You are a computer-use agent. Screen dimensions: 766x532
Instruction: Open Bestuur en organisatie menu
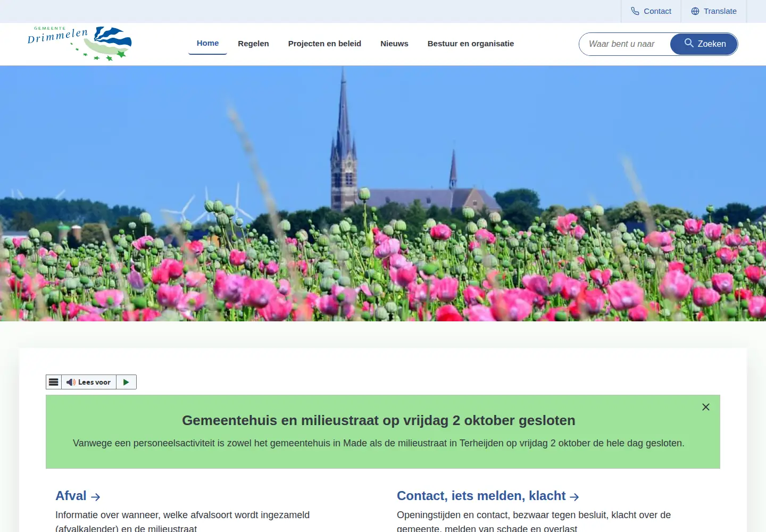click(x=471, y=44)
